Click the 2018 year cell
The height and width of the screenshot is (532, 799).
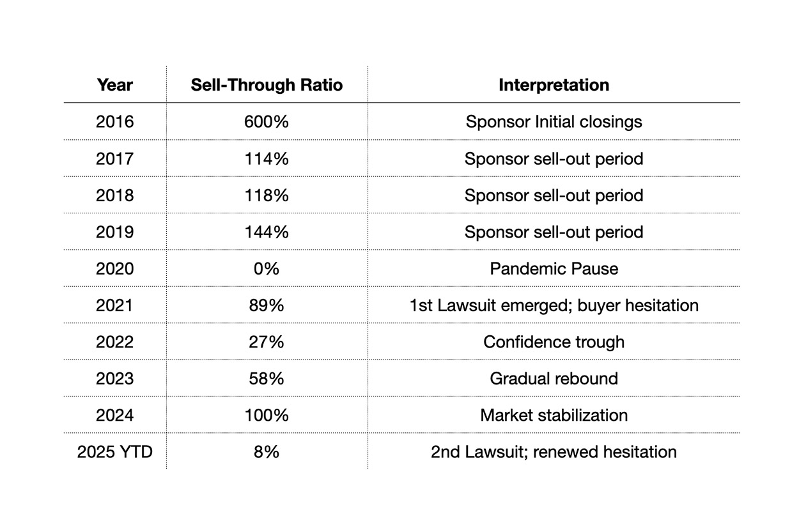[x=115, y=195]
